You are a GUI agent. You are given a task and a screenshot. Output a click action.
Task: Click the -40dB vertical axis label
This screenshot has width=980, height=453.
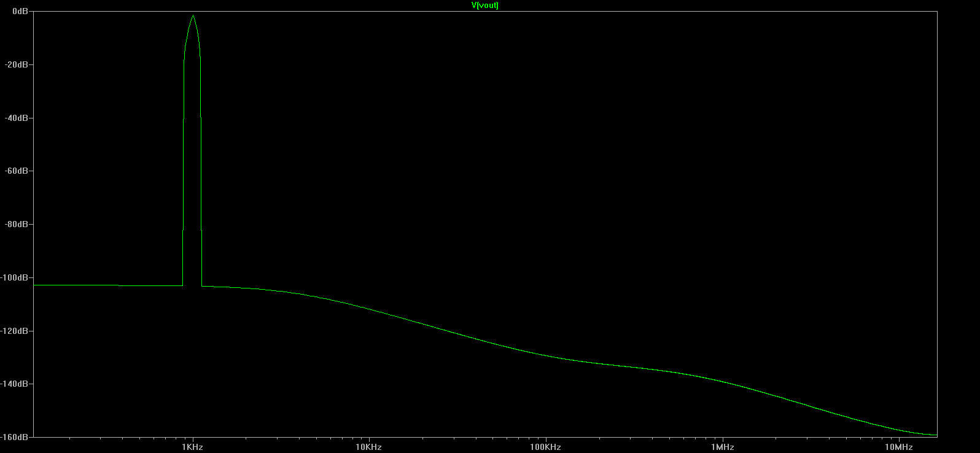[17, 118]
